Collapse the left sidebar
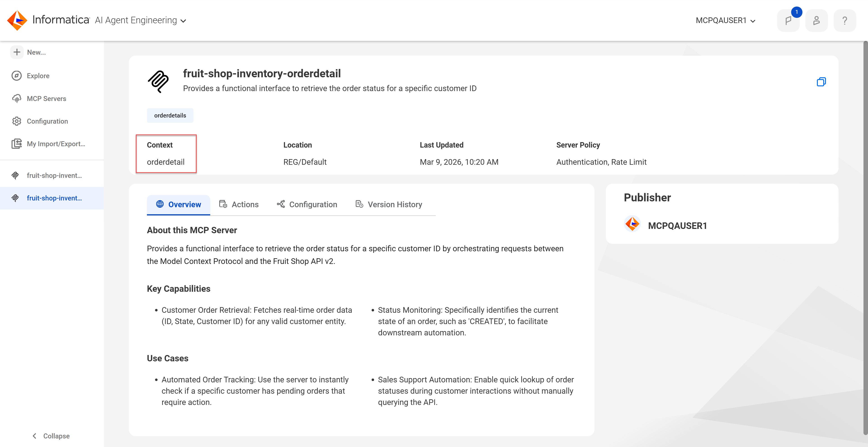Viewport: 868px width, 447px height. click(51, 436)
